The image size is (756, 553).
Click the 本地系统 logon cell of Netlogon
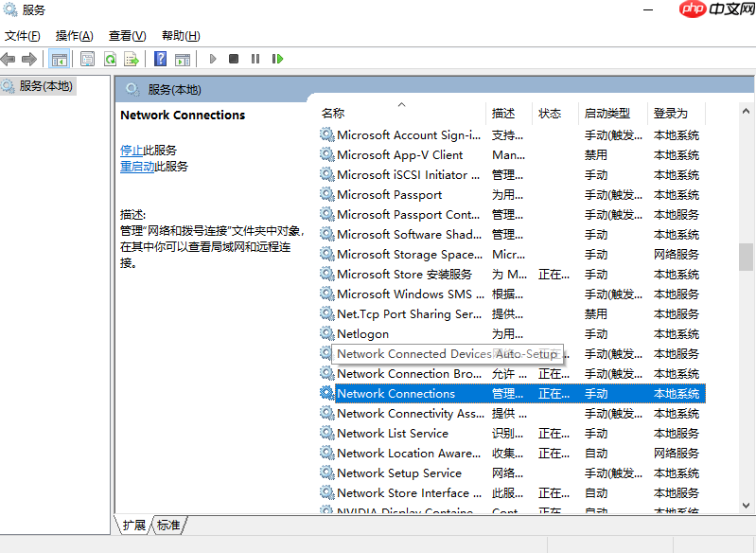click(x=676, y=334)
